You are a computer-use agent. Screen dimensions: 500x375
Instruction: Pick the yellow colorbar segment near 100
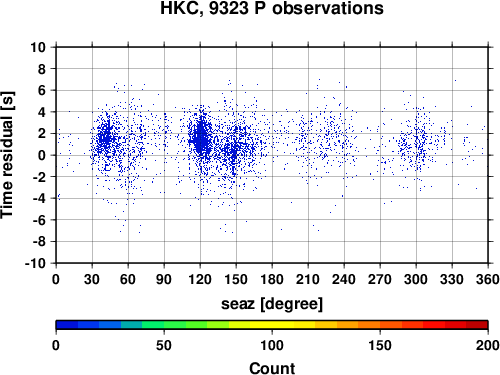272,325
